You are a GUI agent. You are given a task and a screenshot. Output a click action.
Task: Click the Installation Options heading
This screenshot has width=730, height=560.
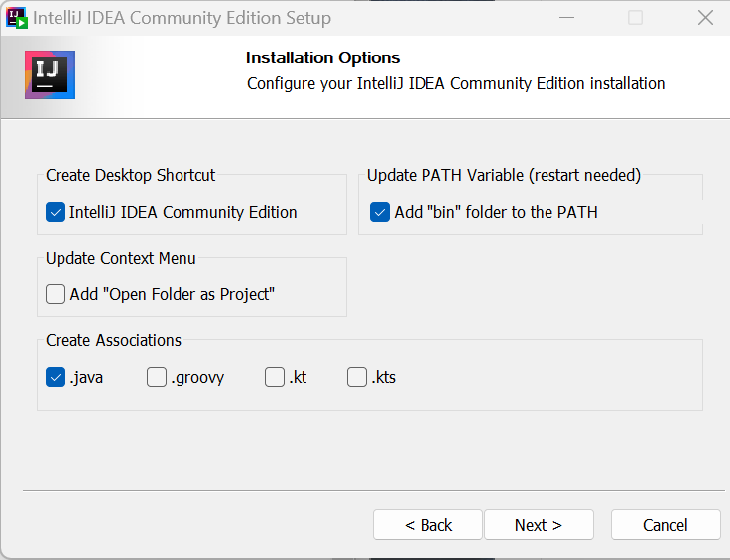click(322, 57)
